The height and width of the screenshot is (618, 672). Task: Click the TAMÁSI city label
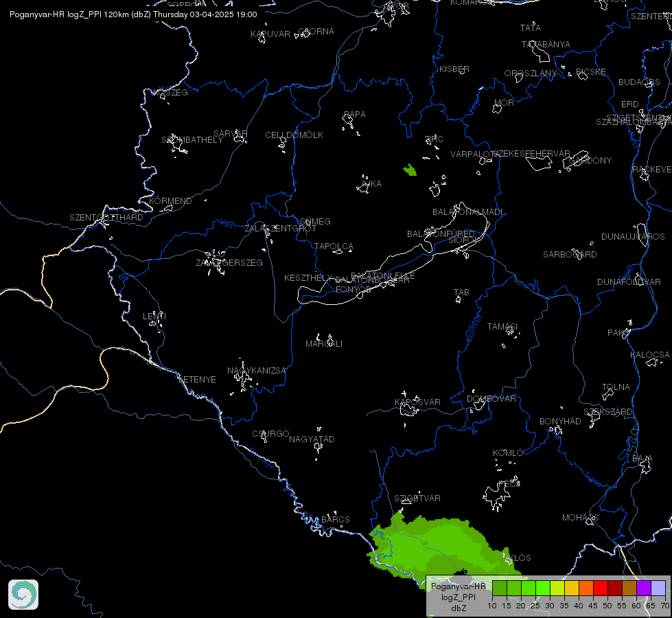point(502,327)
